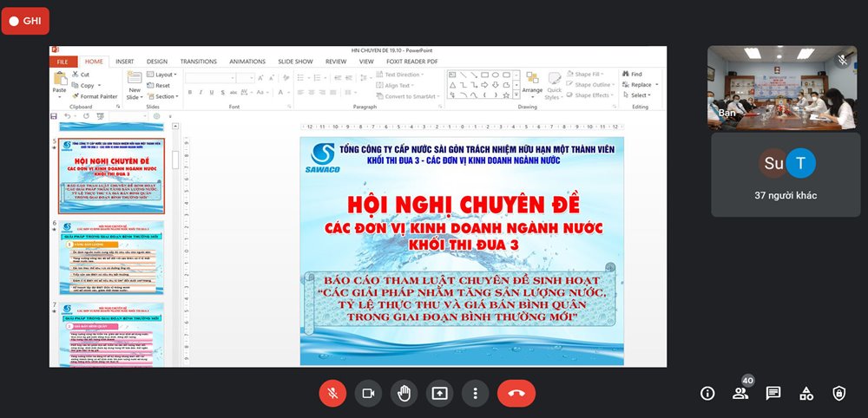The height and width of the screenshot is (418, 868).
Task: Toggle the camera on or off
Action: (368, 393)
